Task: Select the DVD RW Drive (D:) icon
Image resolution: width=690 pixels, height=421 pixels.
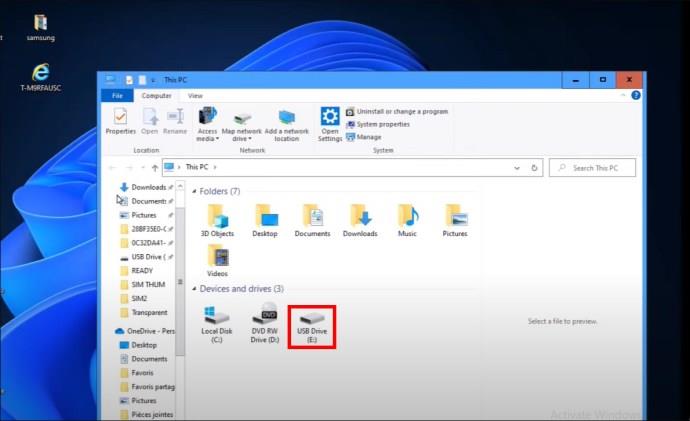Action: pyautogui.click(x=265, y=323)
